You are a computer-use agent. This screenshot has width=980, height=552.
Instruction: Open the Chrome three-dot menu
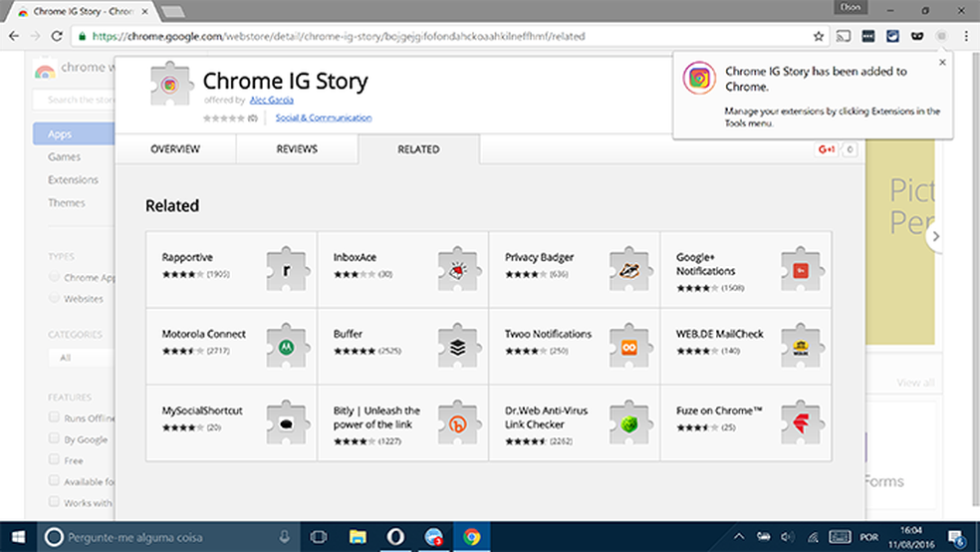(x=966, y=36)
